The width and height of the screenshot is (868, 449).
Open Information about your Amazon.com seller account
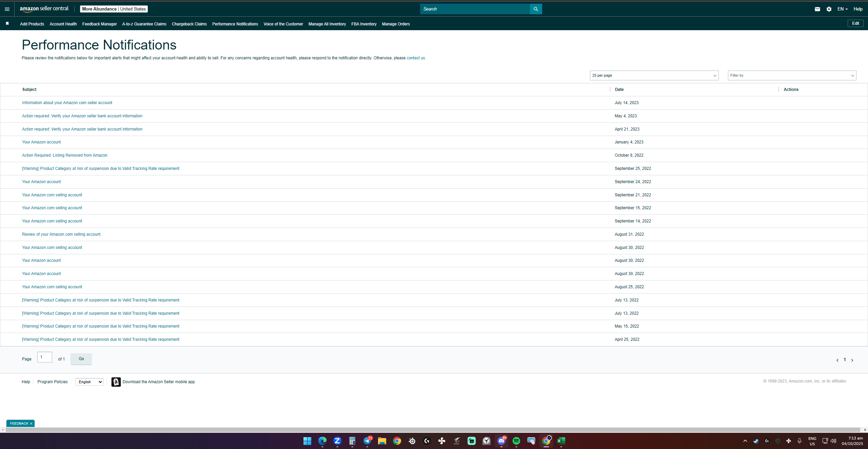[67, 103]
